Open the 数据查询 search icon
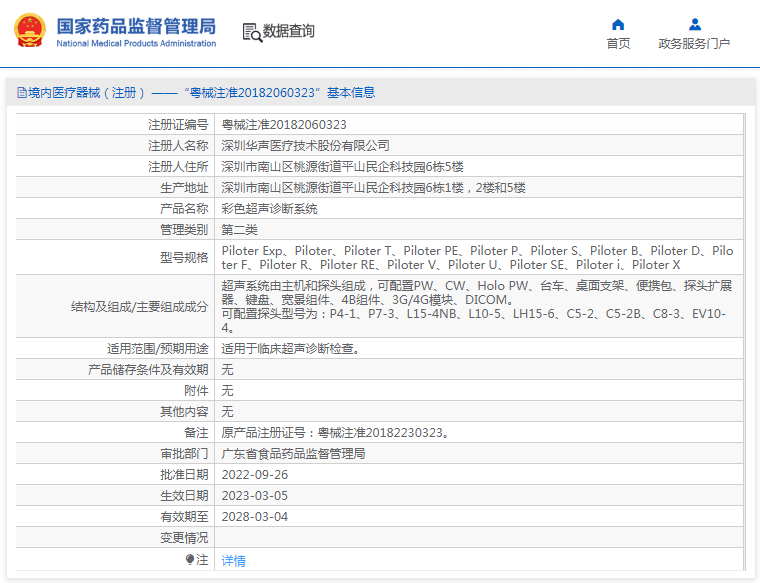The image size is (760, 583). (x=252, y=32)
